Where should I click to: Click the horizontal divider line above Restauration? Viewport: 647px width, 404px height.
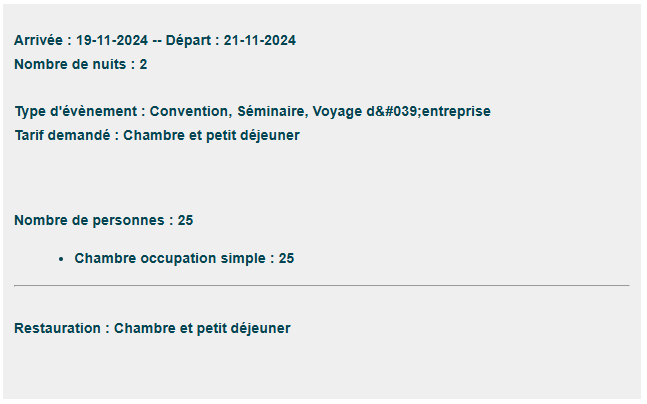point(322,285)
